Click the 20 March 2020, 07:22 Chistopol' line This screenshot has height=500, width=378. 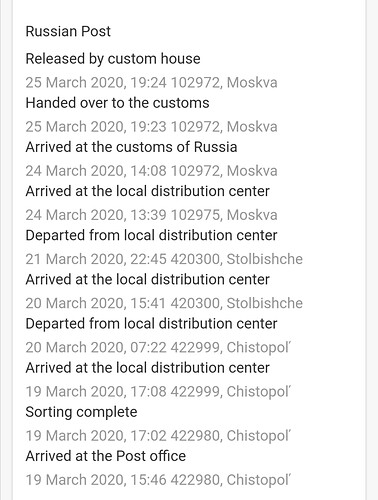(x=158, y=347)
